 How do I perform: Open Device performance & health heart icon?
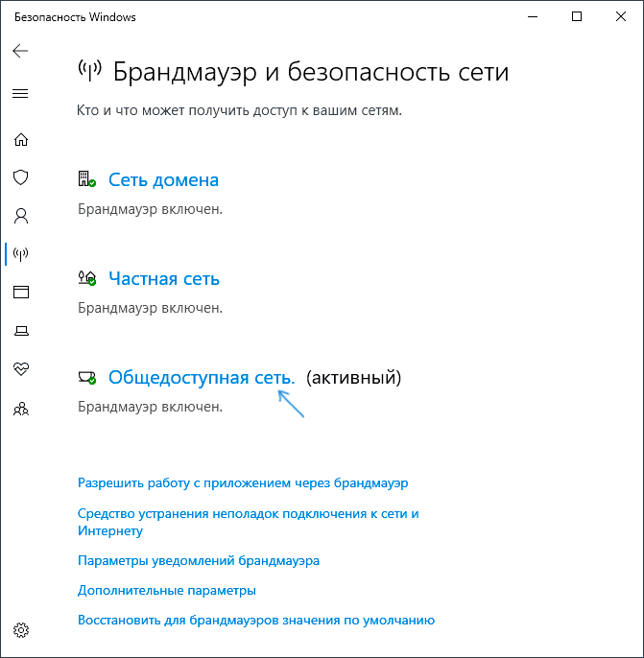point(21,369)
